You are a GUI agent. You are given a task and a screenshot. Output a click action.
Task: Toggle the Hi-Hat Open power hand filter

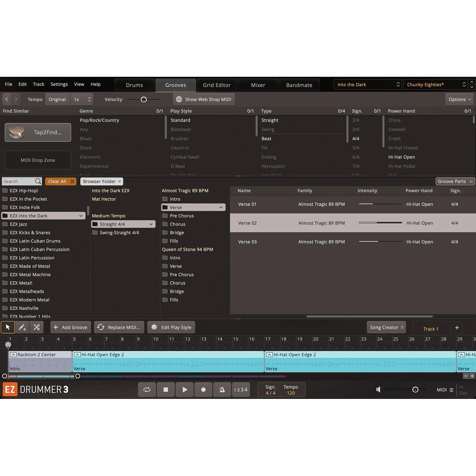click(402, 157)
